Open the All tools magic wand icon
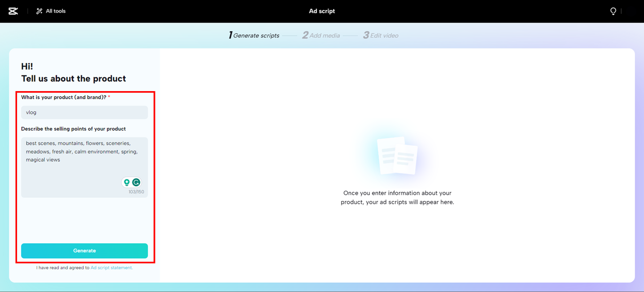Image resolution: width=644 pixels, height=292 pixels. [x=38, y=11]
